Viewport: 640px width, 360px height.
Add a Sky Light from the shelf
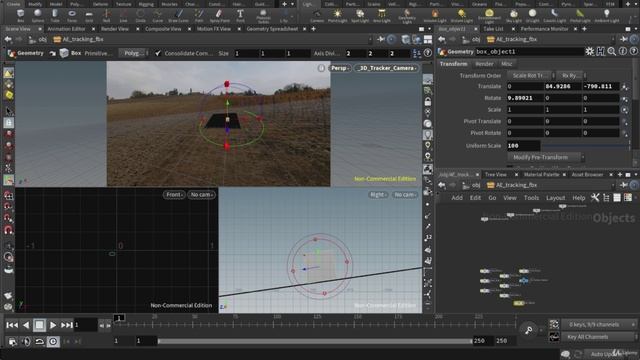tap(513, 16)
